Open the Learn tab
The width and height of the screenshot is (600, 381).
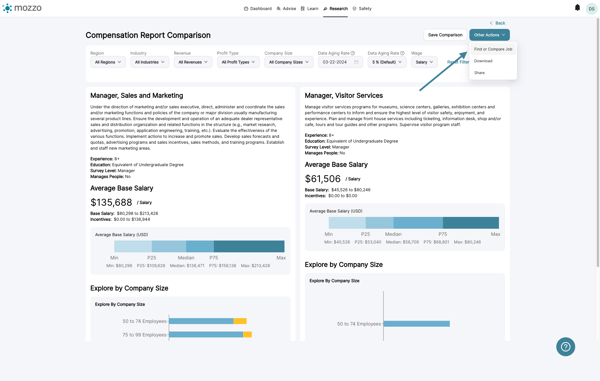pos(310,8)
